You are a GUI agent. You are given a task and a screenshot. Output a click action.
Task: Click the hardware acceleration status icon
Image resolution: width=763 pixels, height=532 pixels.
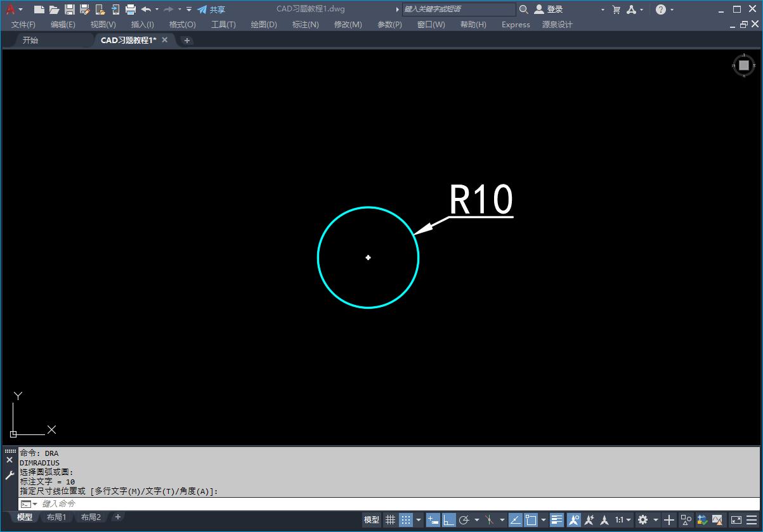[702, 520]
